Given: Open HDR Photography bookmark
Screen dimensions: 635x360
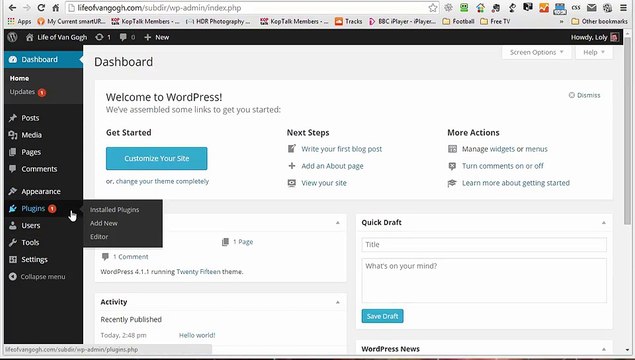Looking at the screenshot, I should click(x=218, y=21).
